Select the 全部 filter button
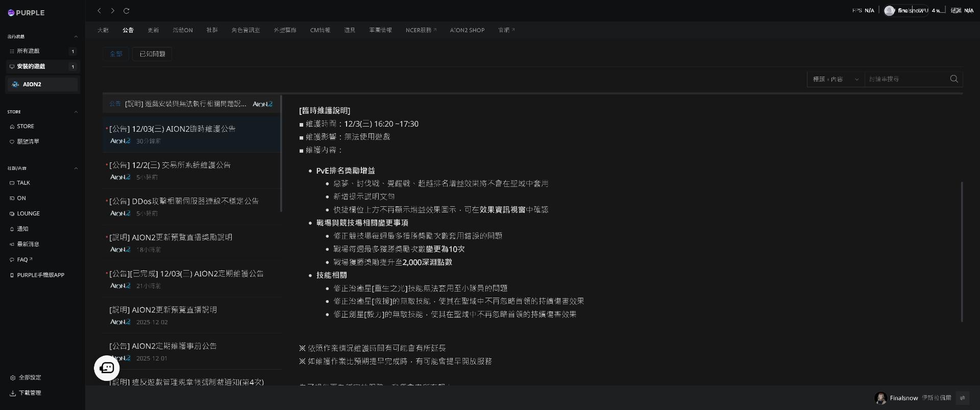The image size is (980, 410). coord(116,54)
